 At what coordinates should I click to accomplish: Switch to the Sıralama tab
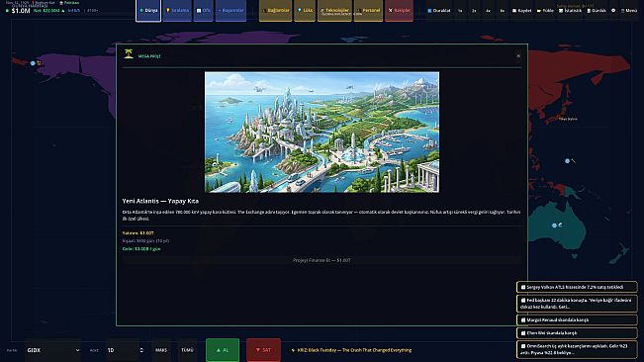click(177, 10)
